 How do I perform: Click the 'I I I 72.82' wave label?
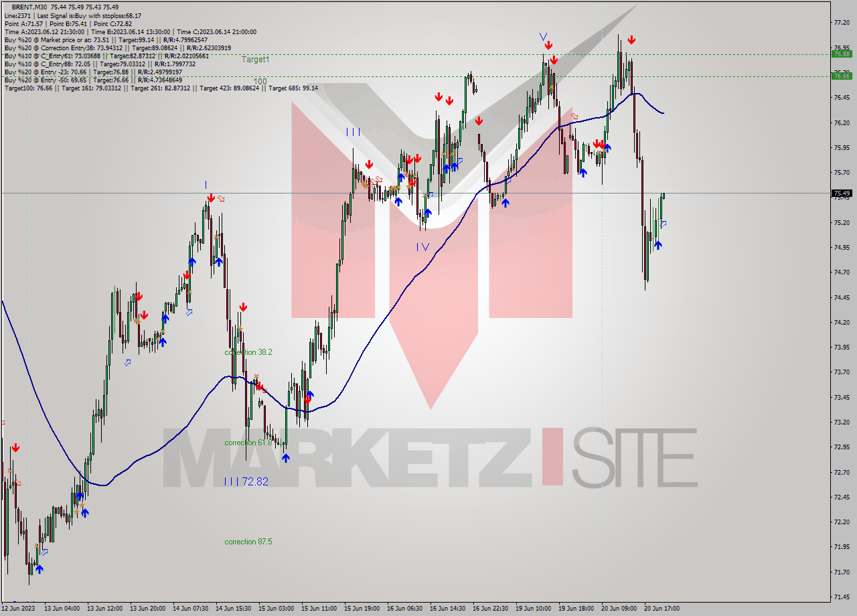coord(246,481)
